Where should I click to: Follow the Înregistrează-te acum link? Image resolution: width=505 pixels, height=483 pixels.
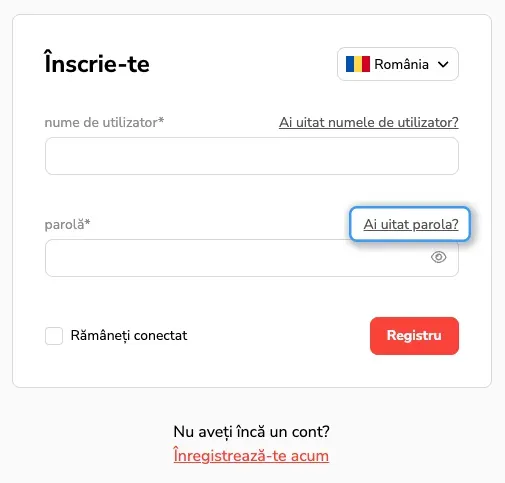coord(251,456)
